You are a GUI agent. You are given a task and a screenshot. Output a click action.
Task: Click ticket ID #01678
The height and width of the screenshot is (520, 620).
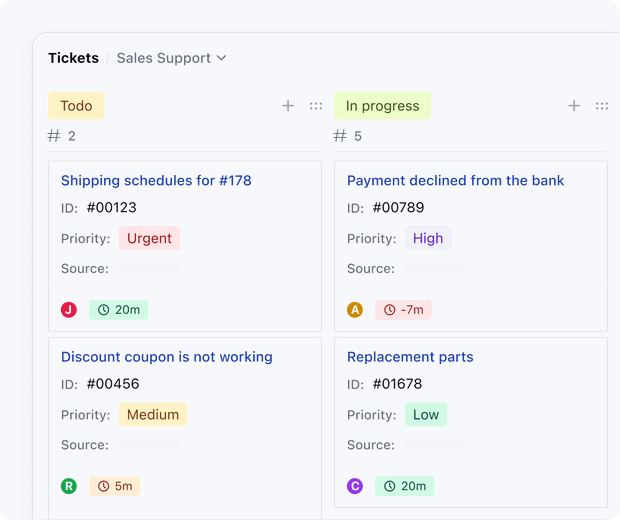pos(397,384)
